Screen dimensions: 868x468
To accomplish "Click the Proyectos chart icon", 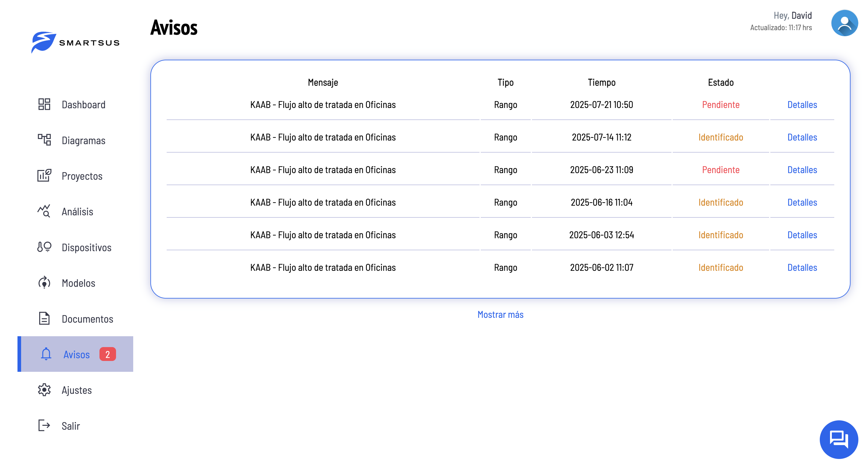I will [x=44, y=176].
